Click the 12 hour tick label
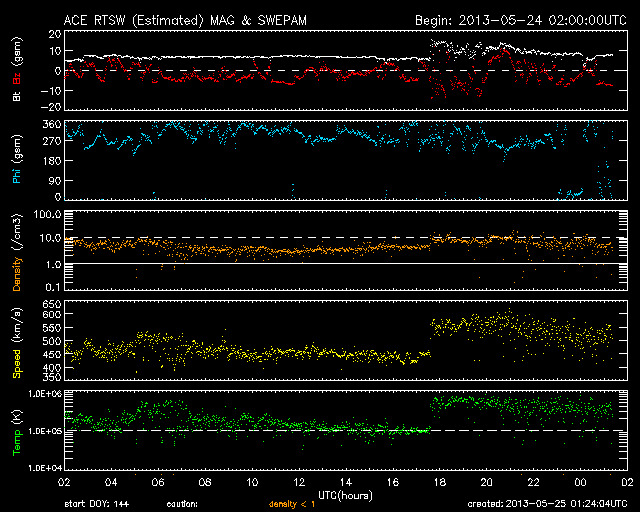Screen dimensions: 640x512 [x=297, y=482]
